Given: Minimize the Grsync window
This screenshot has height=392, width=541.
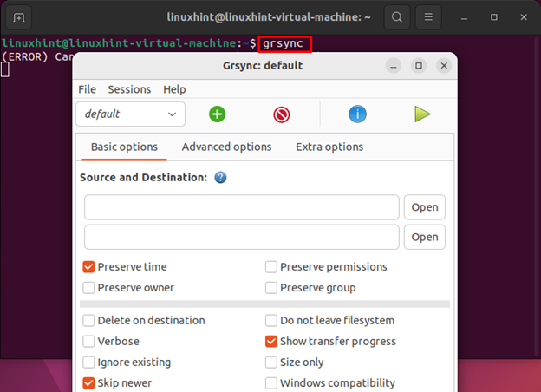Looking at the screenshot, I should [394, 66].
